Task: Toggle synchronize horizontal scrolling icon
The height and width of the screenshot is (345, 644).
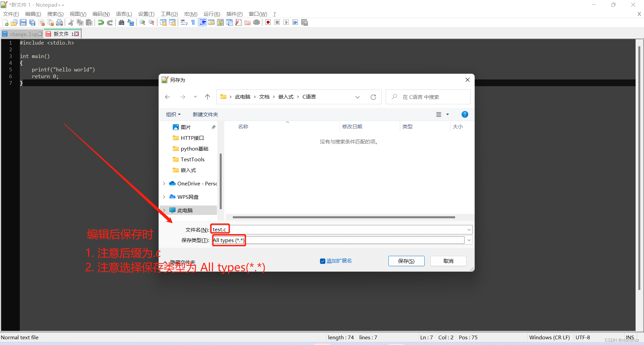Action: tap(172, 22)
